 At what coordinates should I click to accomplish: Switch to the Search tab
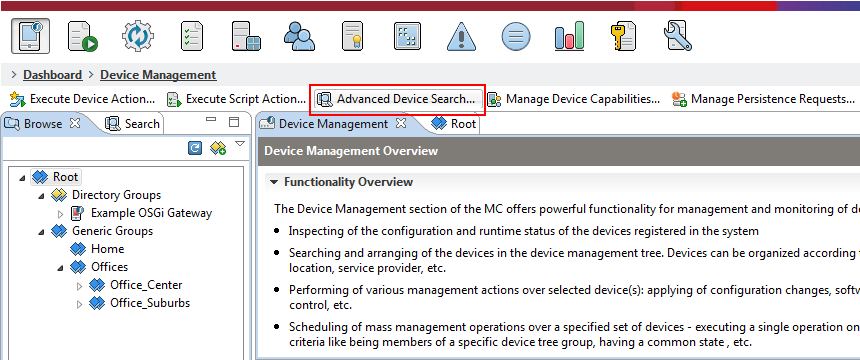coord(133,124)
